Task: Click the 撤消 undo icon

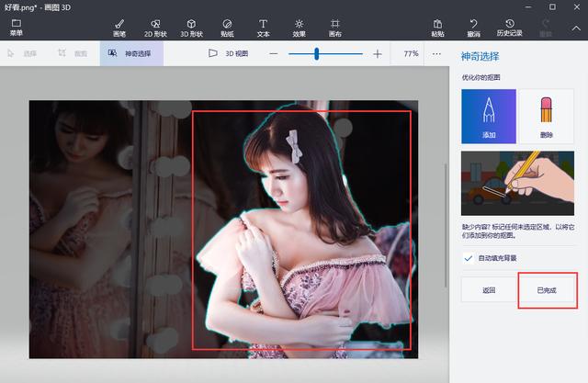Action: click(x=473, y=28)
